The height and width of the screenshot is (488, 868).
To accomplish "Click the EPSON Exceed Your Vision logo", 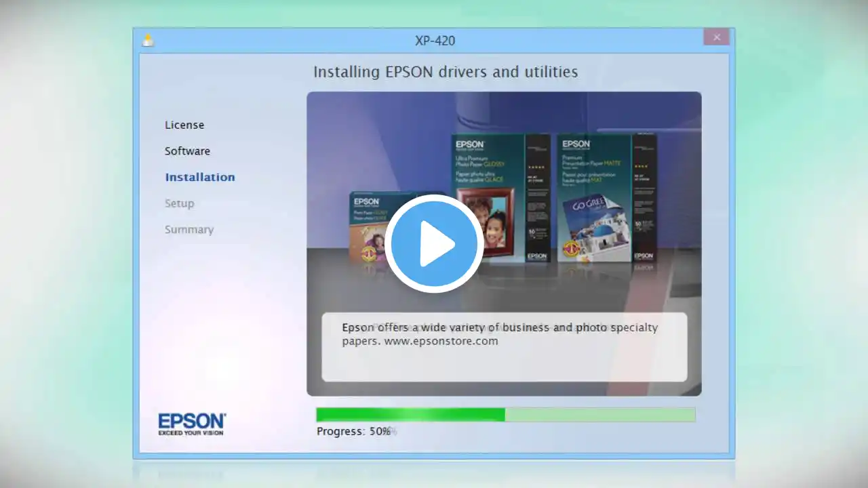I will pos(192,424).
